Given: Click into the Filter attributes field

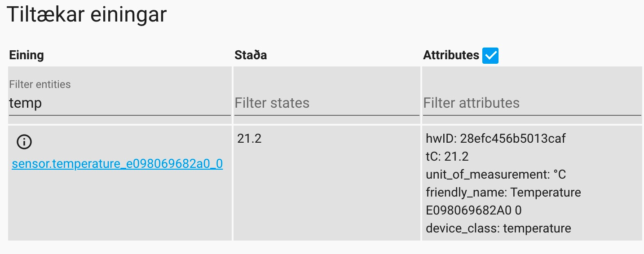Looking at the screenshot, I should click(x=531, y=103).
